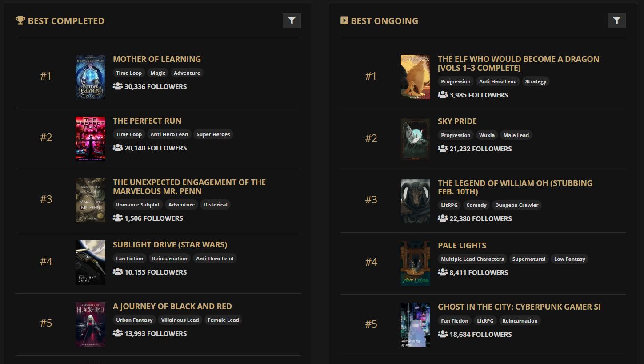Open Pale Lights cover thumbnail

[x=415, y=263]
